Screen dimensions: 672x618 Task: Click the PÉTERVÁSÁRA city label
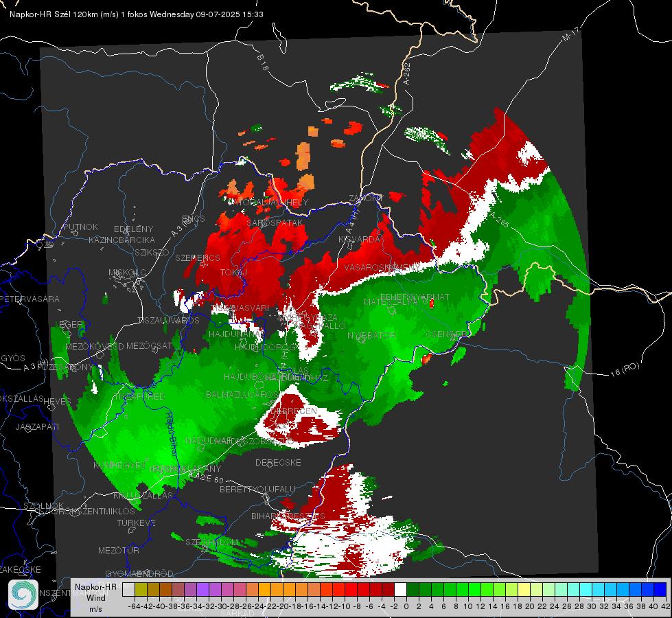click(30, 299)
